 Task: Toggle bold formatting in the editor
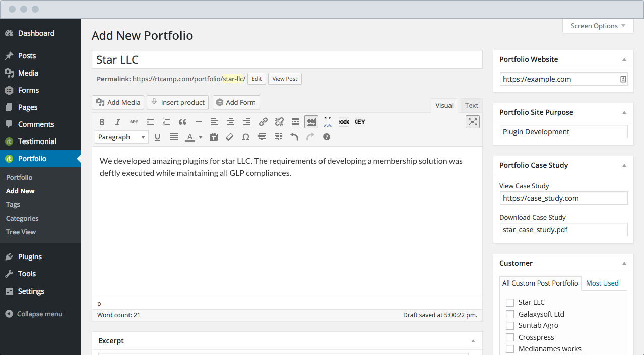[x=102, y=122]
